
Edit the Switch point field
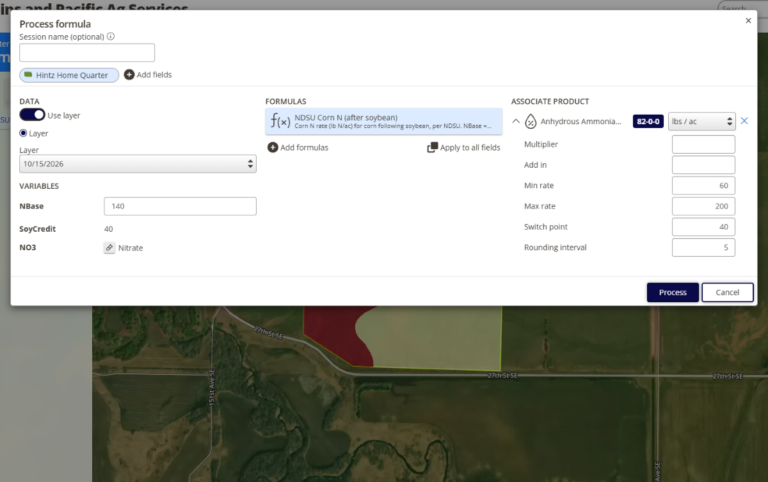click(x=703, y=227)
